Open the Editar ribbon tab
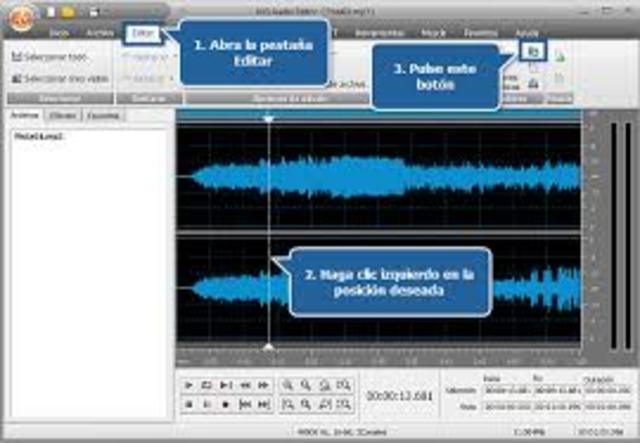This screenshot has height=443, width=640. coord(143,33)
